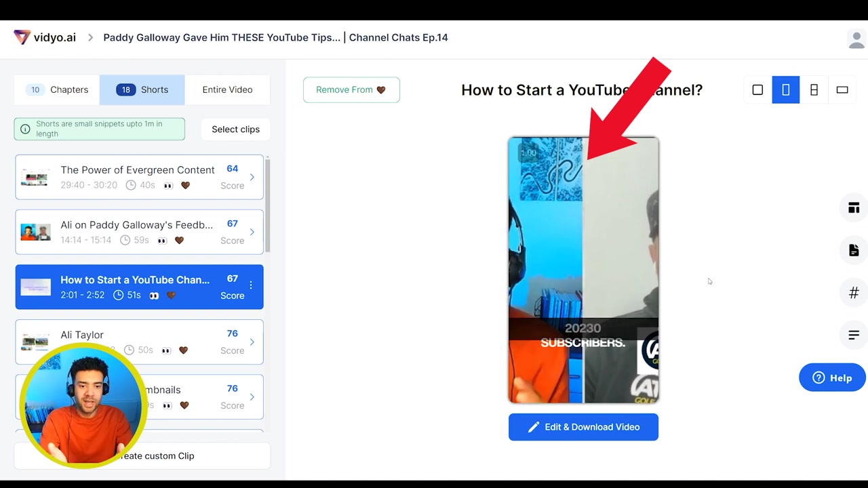Switch to the Shorts tab
The width and height of the screenshot is (868, 488).
[x=142, y=89]
